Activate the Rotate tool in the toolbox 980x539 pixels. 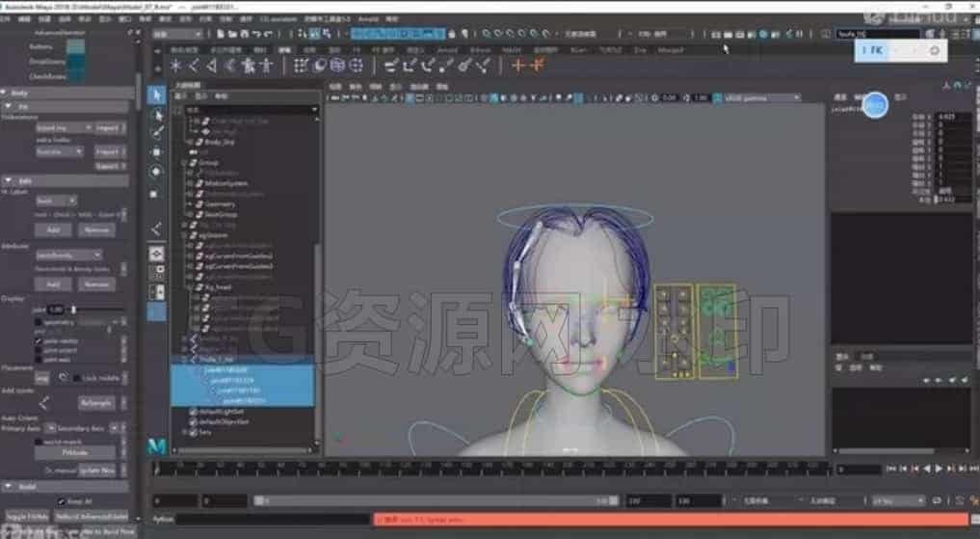(156, 172)
